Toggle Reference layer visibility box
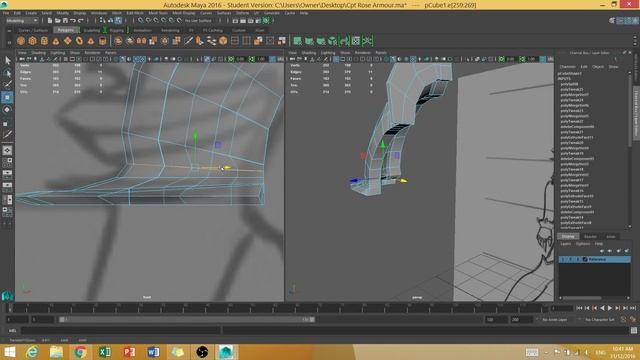This screenshot has height=360, width=640. click(x=563, y=260)
